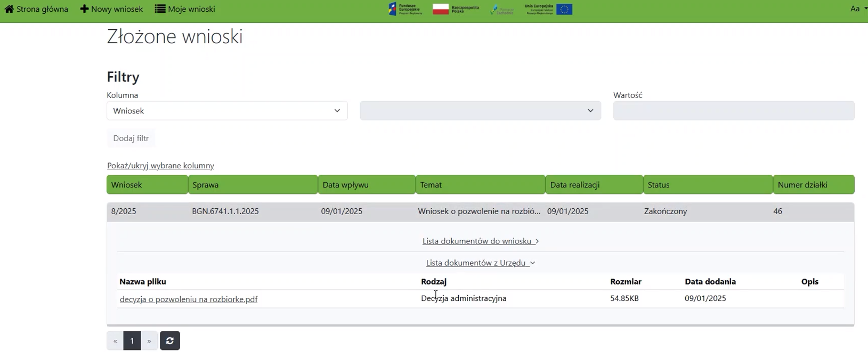
Task: Click the Dodaj filtr button
Action: 131,139
